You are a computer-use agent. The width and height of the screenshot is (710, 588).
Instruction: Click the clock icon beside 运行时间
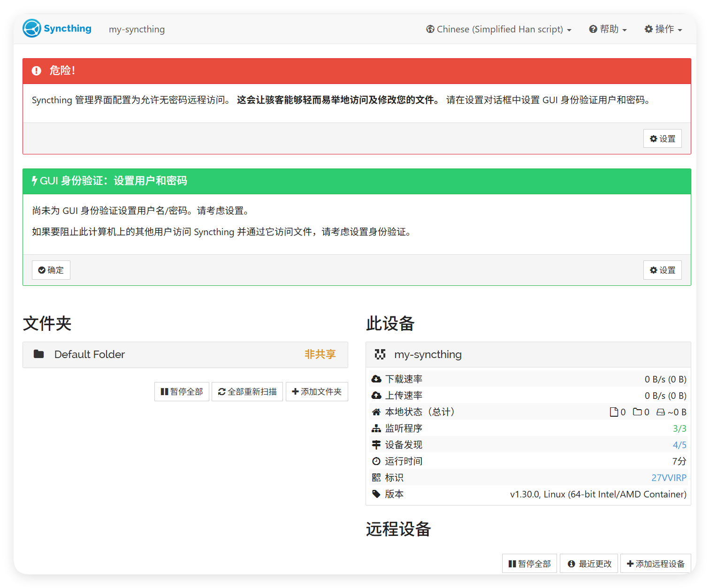coord(376,461)
